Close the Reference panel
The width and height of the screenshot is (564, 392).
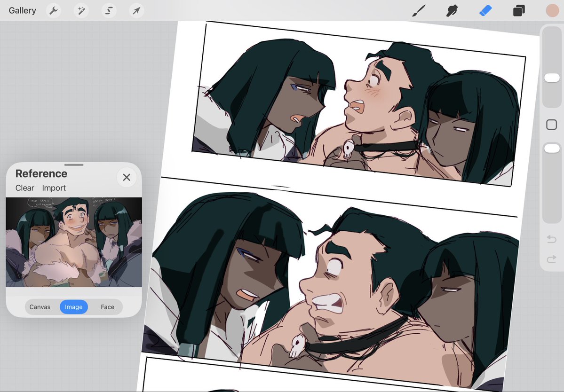coord(127,177)
